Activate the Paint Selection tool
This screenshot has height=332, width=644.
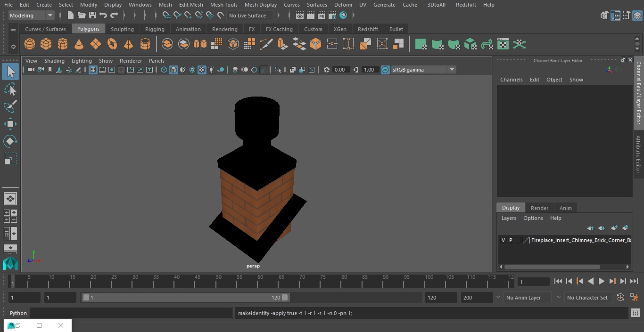pos(10,106)
